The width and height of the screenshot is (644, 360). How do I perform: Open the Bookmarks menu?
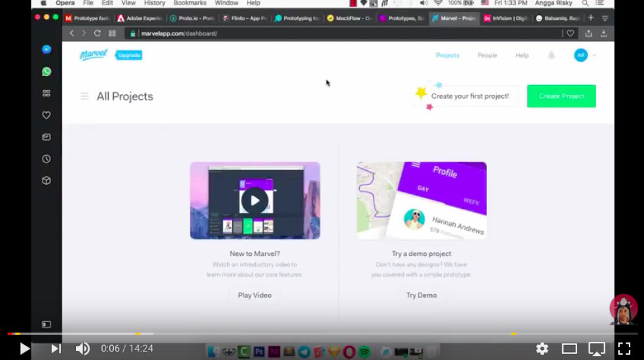coord(190,3)
